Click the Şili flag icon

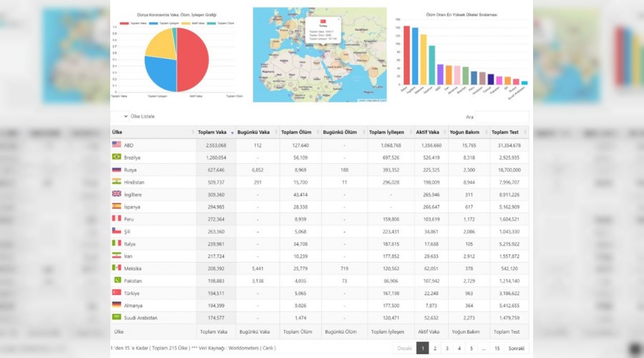pos(117,231)
